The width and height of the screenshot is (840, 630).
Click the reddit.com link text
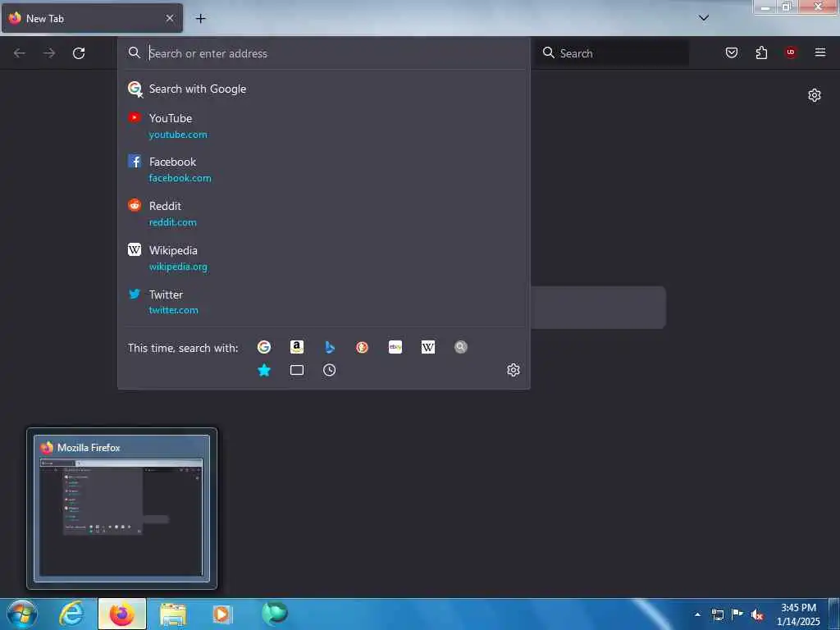coord(172,222)
